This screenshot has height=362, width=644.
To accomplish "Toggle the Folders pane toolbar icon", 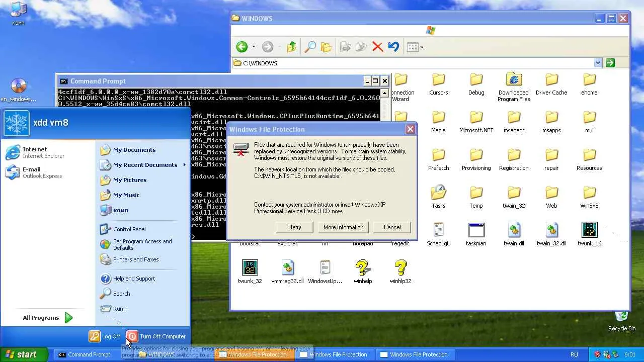I will 326,47.
